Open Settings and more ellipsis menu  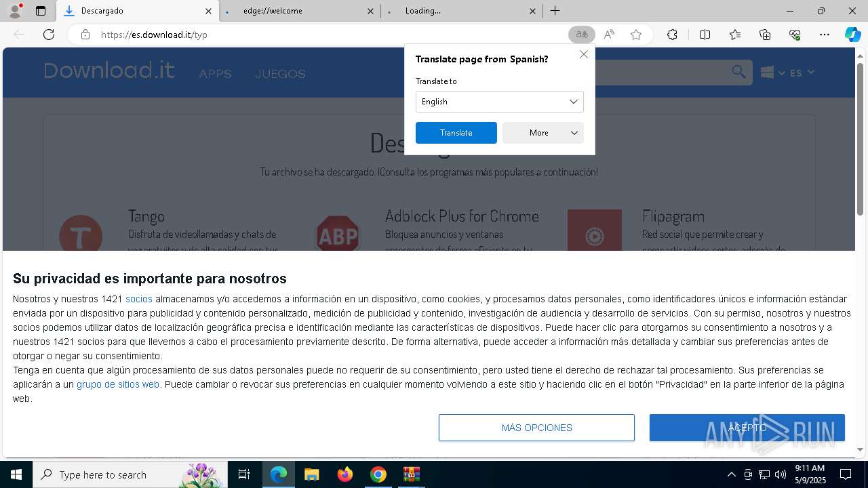pyautogui.click(x=825, y=35)
